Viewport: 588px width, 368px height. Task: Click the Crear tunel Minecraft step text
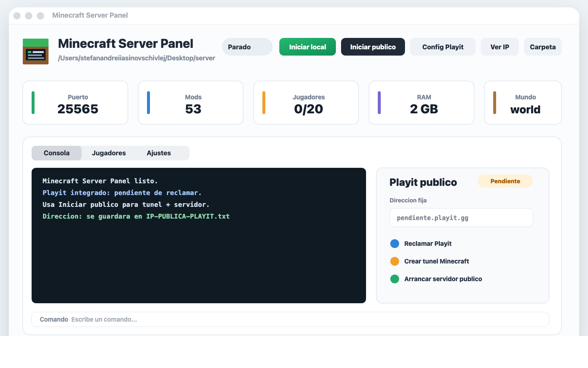pyautogui.click(x=437, y=261)
